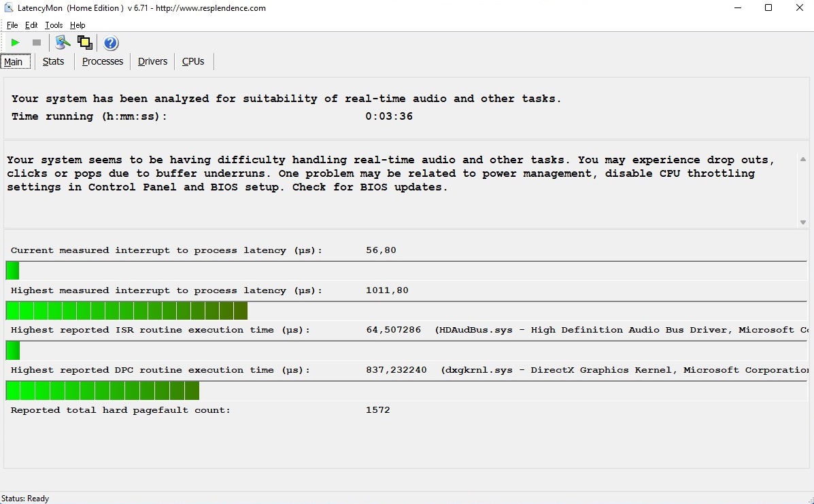The width and height of the screenshot is (814, 504).
Task: Click the highest interrupt to process latency bar
Action: click(x=126, y=311)
